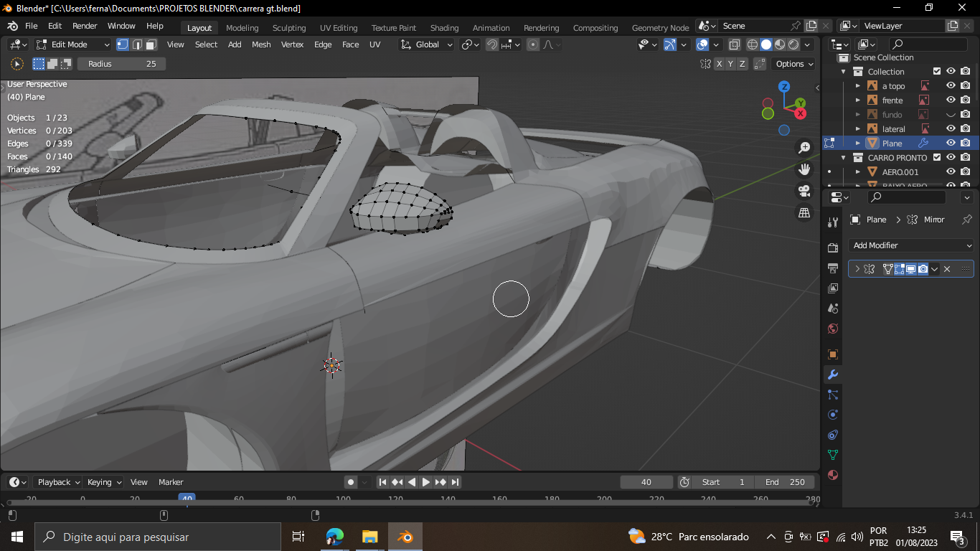
Task: Open the World properties tab
Action: (833, 329)
